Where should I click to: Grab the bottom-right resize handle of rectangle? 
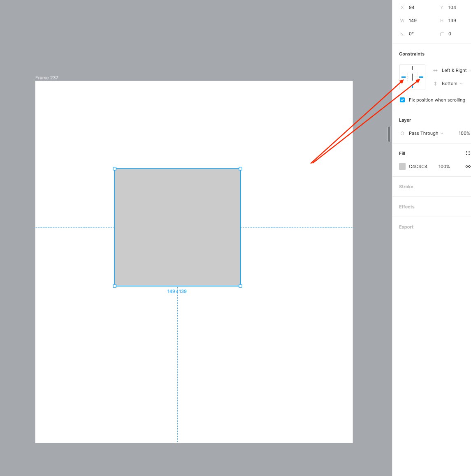pos(240,286)
